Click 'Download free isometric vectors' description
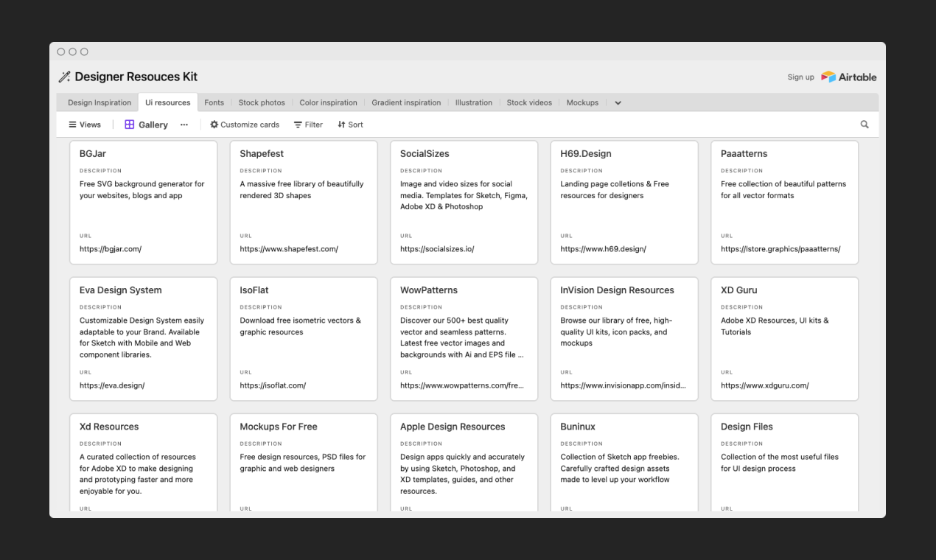This screenshot has height=560, width=936. pos(301,326)
